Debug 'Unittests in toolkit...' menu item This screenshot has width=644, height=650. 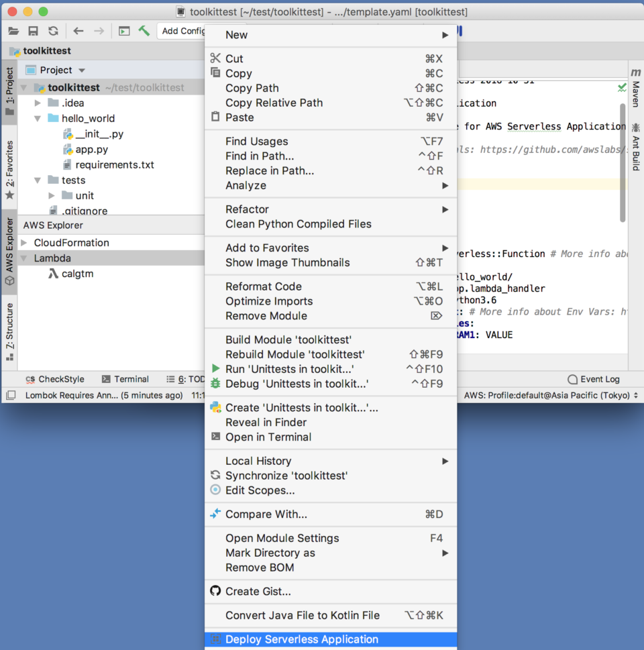(331, 384)
